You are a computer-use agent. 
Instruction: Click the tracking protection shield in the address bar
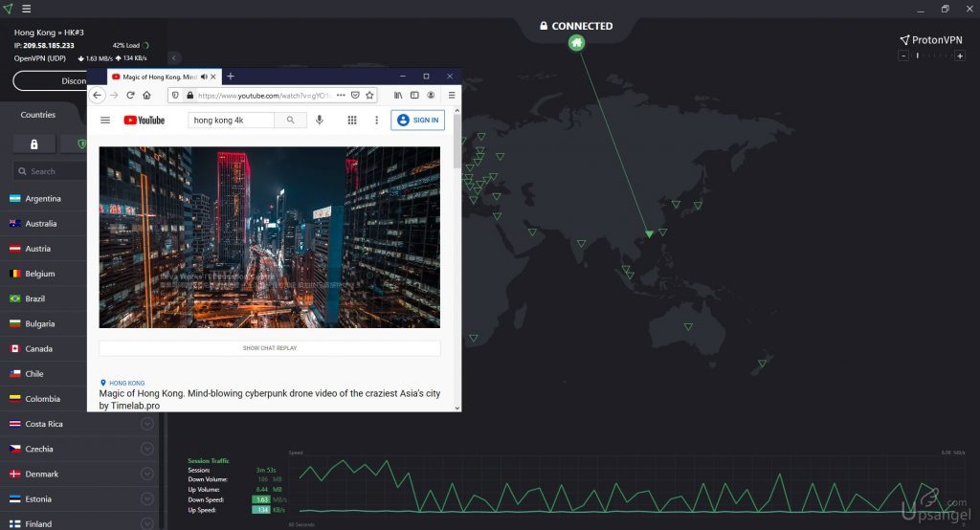point(175,95)
